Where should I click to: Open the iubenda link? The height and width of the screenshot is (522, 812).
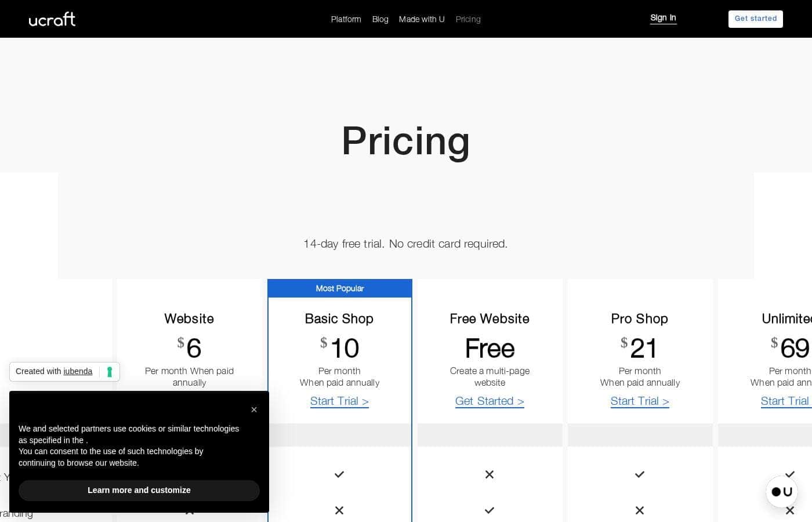click(x=78, y=371)
